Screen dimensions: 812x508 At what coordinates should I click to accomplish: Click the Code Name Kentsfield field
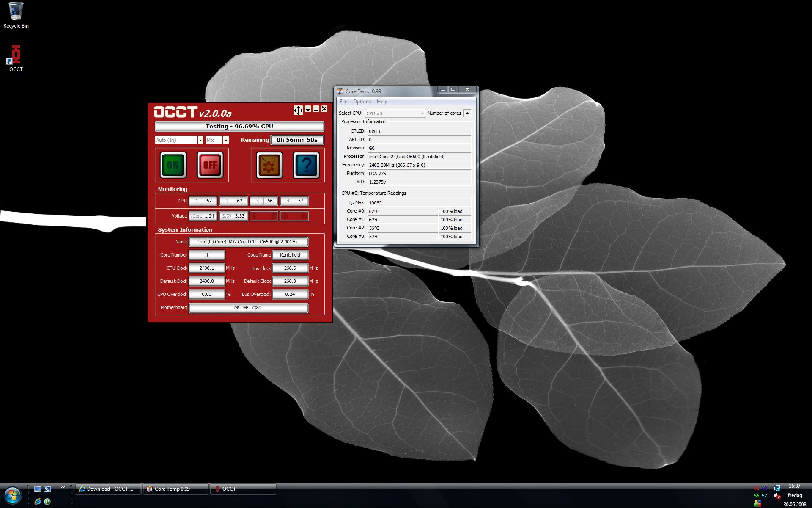tap(290, 255)
